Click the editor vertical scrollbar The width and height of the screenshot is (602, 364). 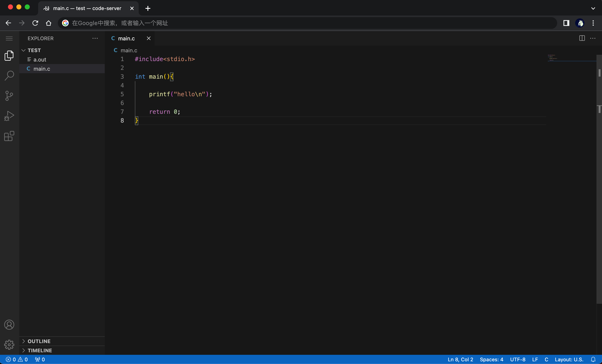pyautogui.click(x=599, y=179)
